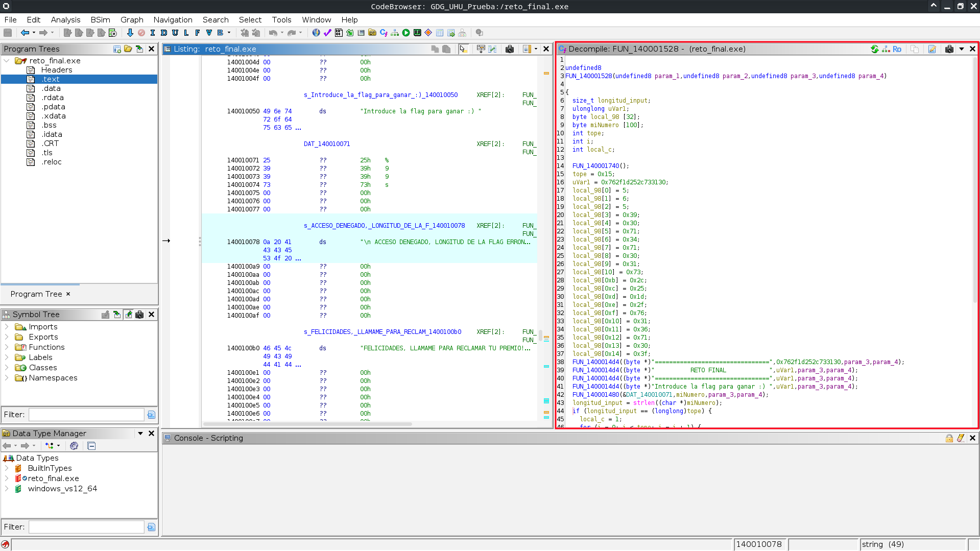The width and height of the screenshot is (980, 551).
Task: Click the Decompile panel camera snapshot icon
Action: point(949,49)
